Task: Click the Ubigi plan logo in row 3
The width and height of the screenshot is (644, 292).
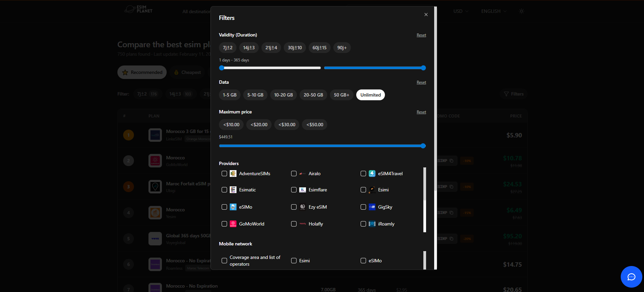Action: 155,187
